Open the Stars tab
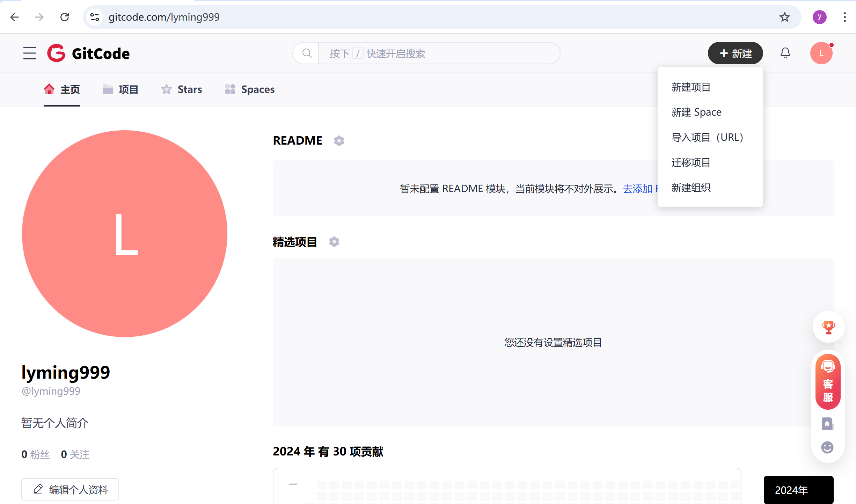856x504 pixels. tap(181, 89)
